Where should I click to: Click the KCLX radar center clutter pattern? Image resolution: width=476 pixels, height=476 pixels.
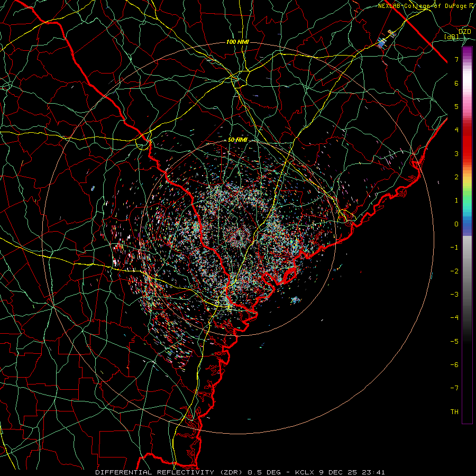coord(238,235)
